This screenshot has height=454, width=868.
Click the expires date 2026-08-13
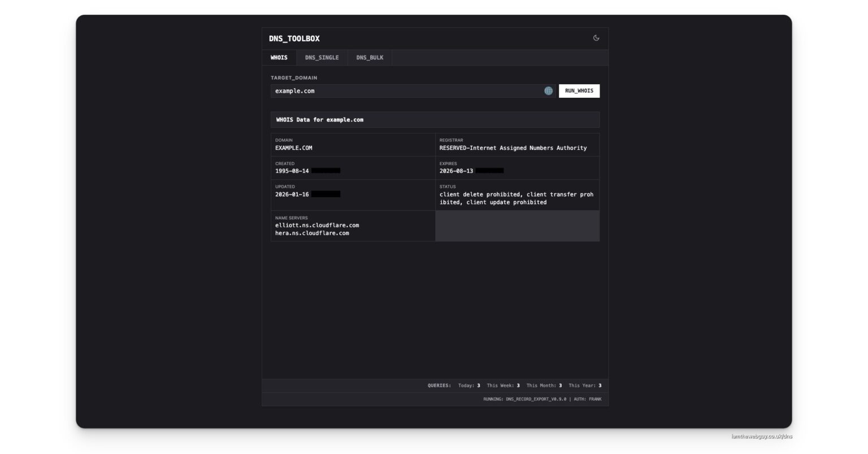(x=456, y=171)
